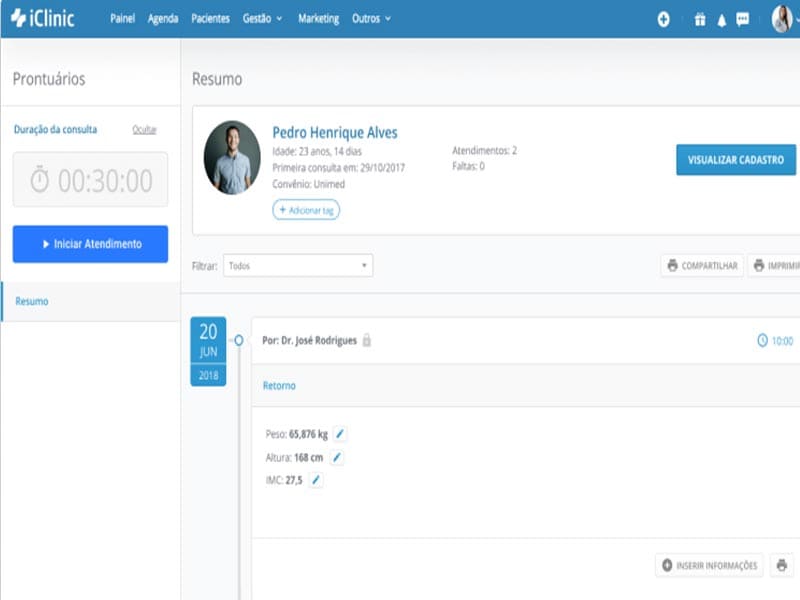
Task: Open the gift icon in top bar
Action: (700, 20)
